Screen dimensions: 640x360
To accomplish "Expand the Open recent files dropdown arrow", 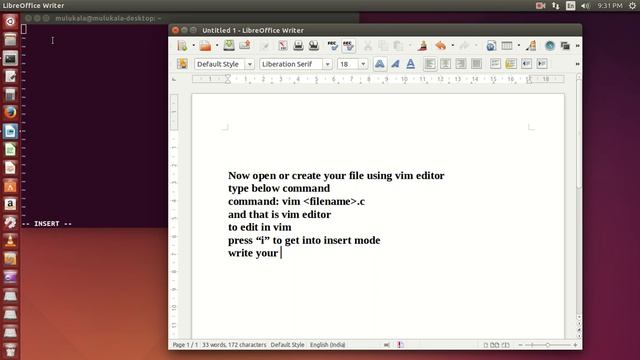I will [x=217, y=46].
